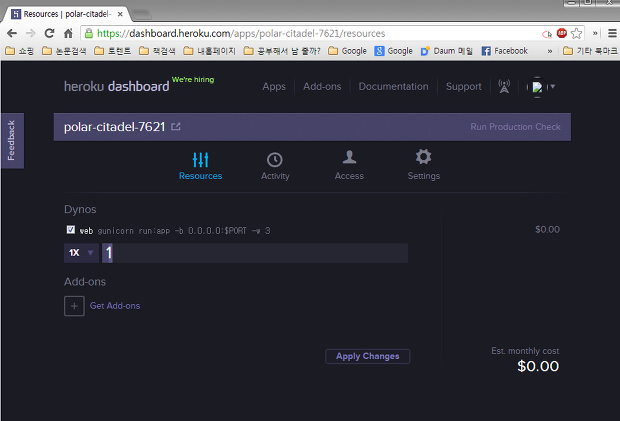
Task: Click Run Production Check
Action: pyautogui.click(x=515, y=127)
